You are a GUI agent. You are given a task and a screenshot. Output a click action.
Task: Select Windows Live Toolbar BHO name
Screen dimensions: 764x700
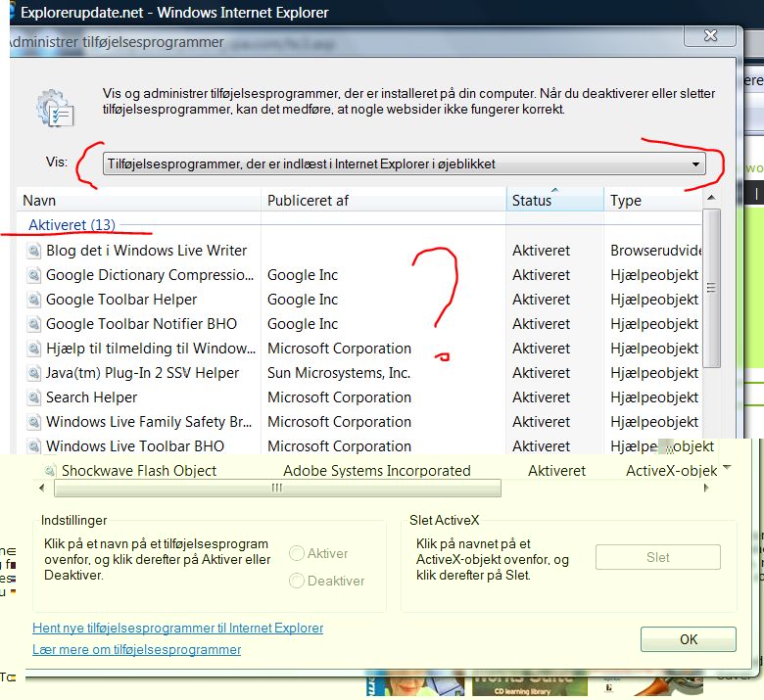point(135,446)
